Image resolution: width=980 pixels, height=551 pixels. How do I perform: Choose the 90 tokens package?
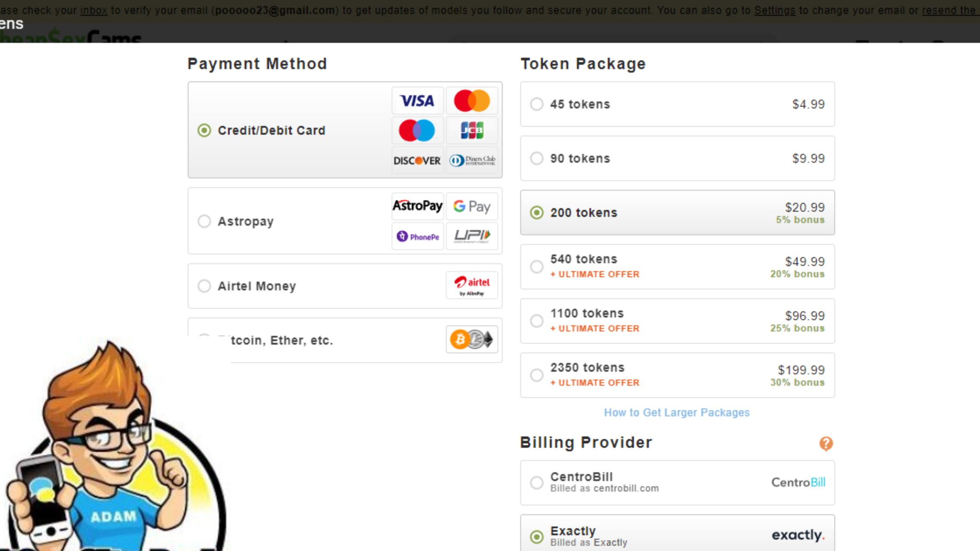677,158
